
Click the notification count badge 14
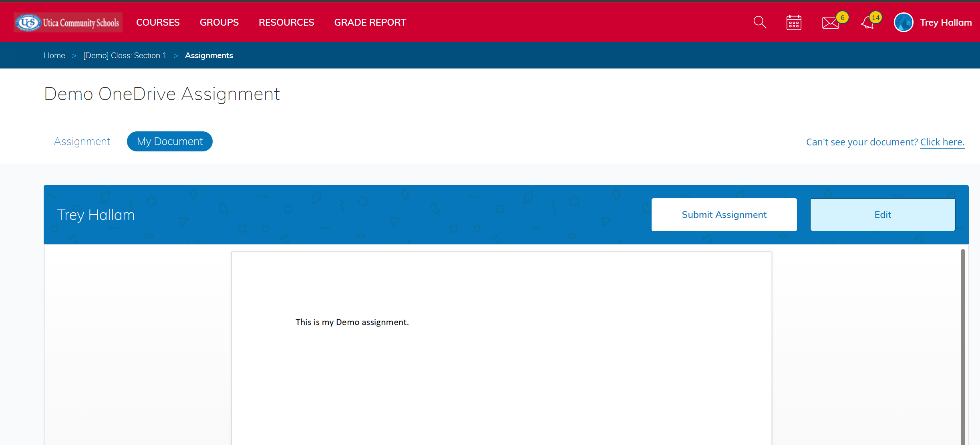point(876,18)
